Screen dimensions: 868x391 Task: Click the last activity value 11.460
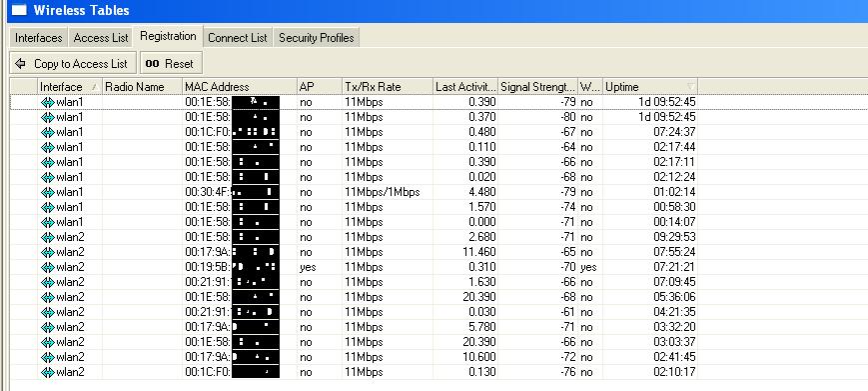click(x=478, y=252)
